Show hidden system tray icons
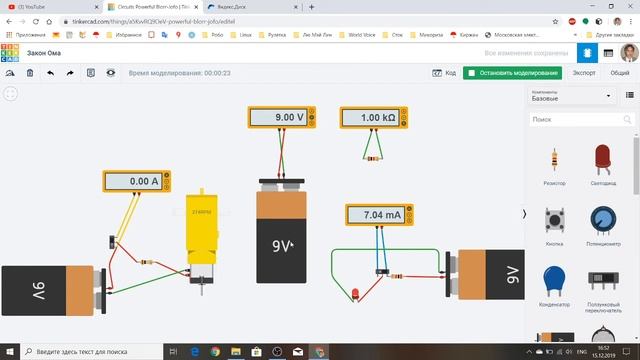Viewport: 640px width, 360px height. 529,351
